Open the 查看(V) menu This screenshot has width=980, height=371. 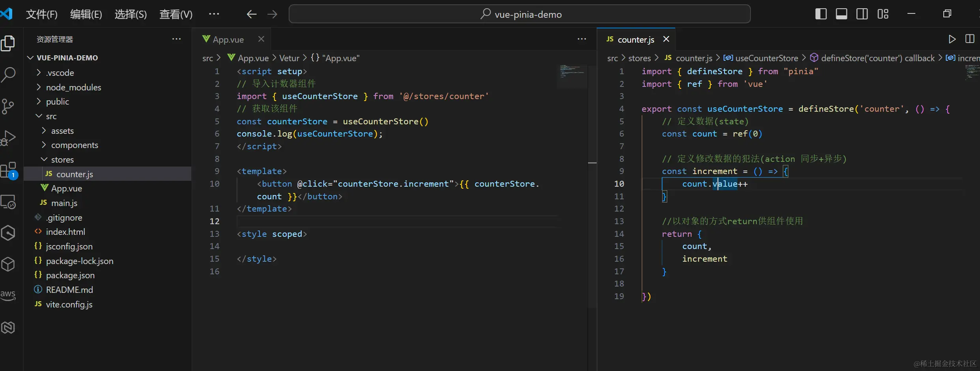pos(176,14)
